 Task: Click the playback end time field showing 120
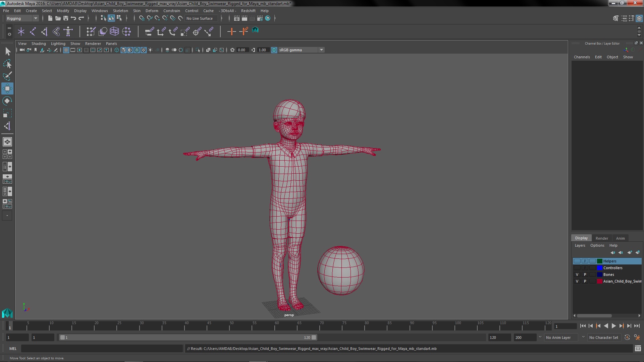pyautogui.click(x=499, y=338)
